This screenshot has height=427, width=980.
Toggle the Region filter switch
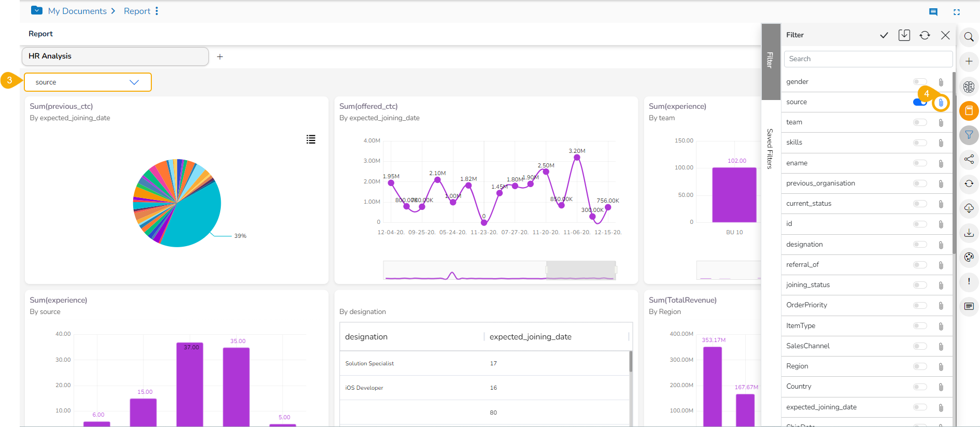tap(920, 366)
